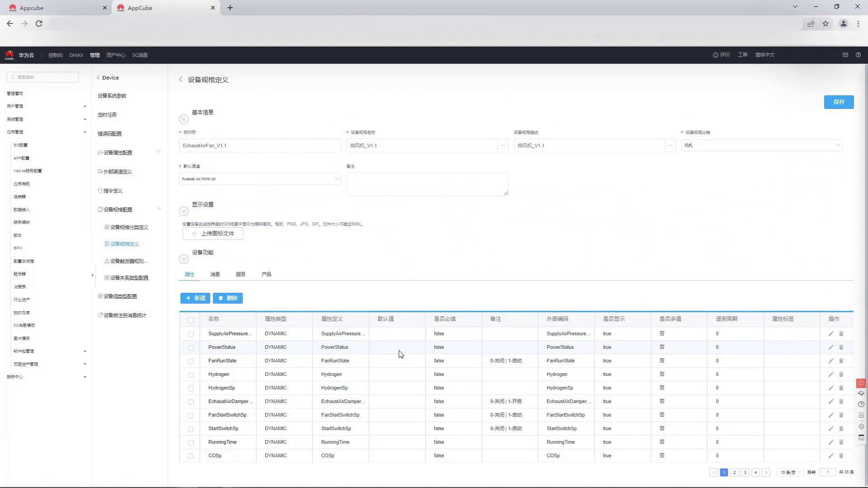Click 上传图标文件 upload button

[x=213, y=234]
